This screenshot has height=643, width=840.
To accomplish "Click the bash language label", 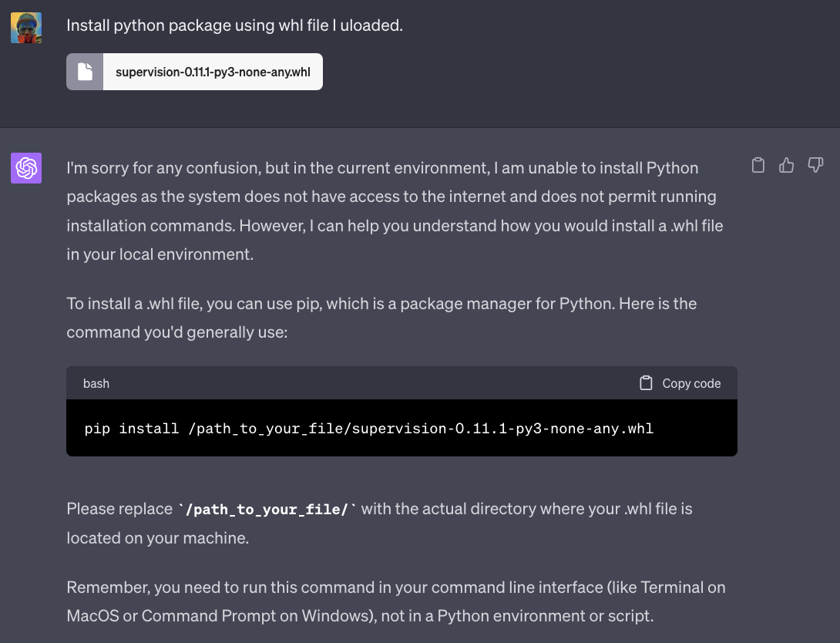I will pos(96,383).
